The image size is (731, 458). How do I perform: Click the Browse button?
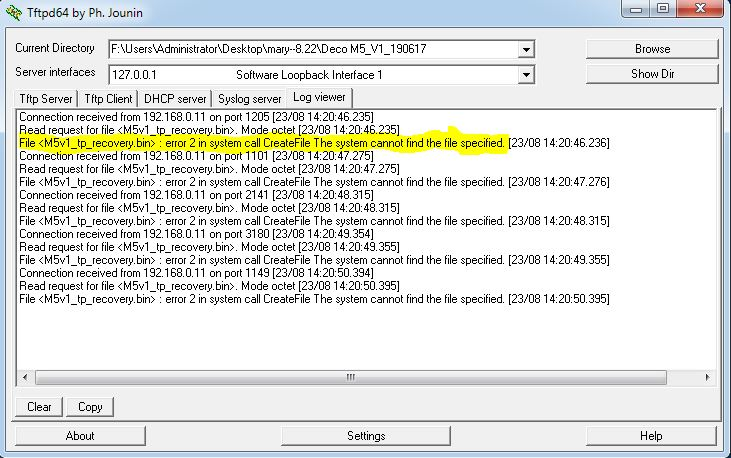point(652,49)
